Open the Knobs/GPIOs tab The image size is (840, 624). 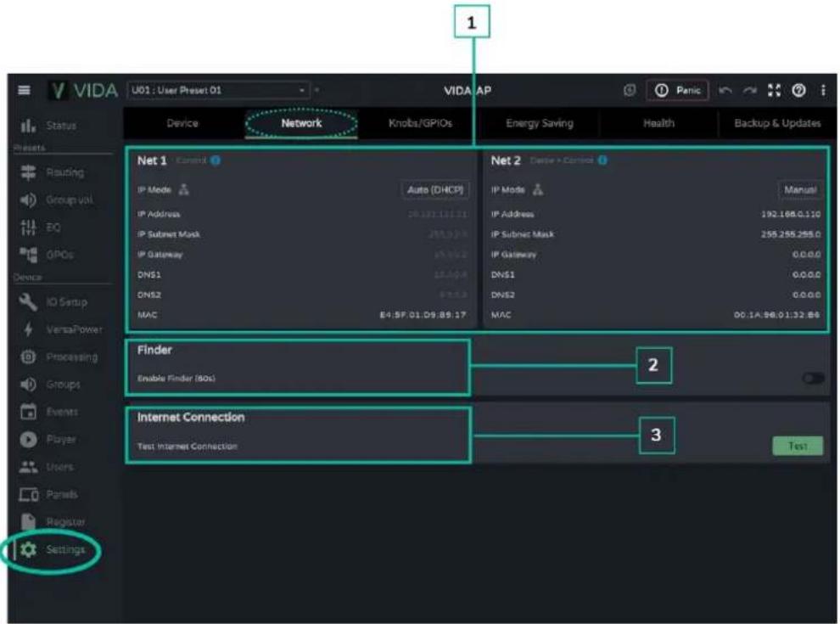420,123
